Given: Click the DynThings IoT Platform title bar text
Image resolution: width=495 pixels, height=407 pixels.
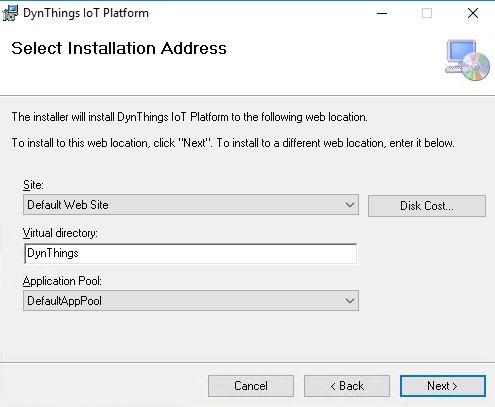Looking at the screenshot, I should pyautogui.click(x=86, y=13).
